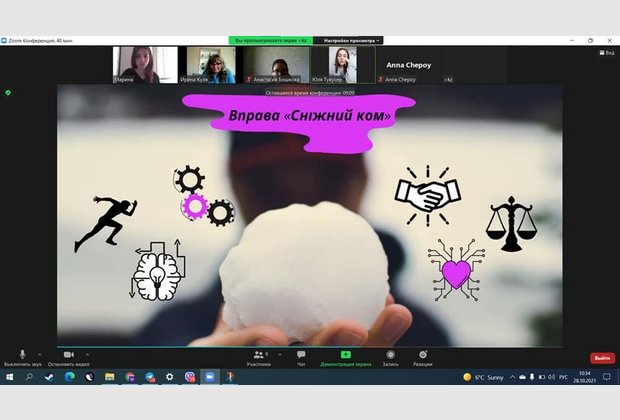The width and height of the screenshot is (620, 420).
Task: Open audio options arrow next to microphone
Action: tap(40, 354)
